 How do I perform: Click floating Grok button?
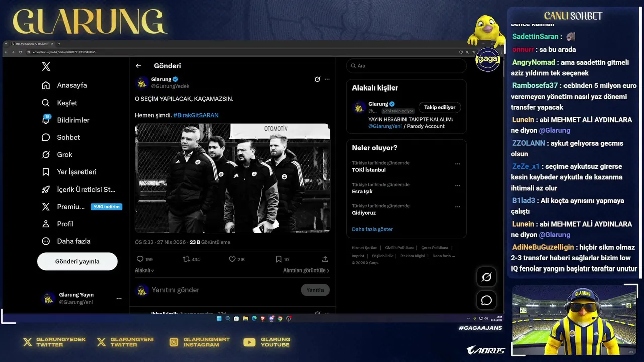[x=487, y=277]
